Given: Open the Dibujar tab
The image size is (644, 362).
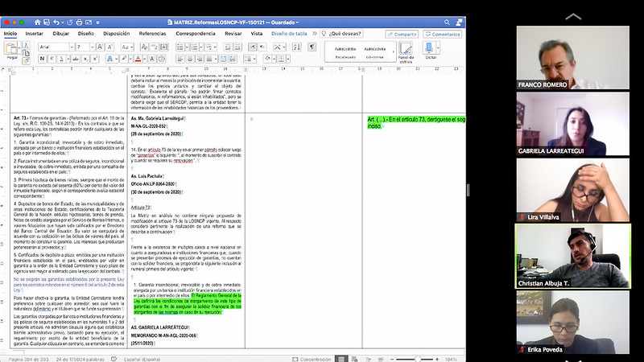Looking at the screenshot, I should point(60,34).
